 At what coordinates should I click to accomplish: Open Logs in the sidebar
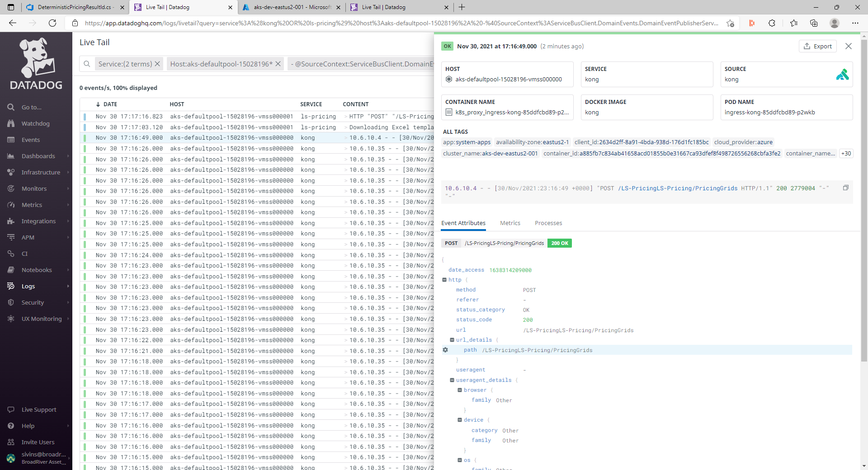(28, 286)
